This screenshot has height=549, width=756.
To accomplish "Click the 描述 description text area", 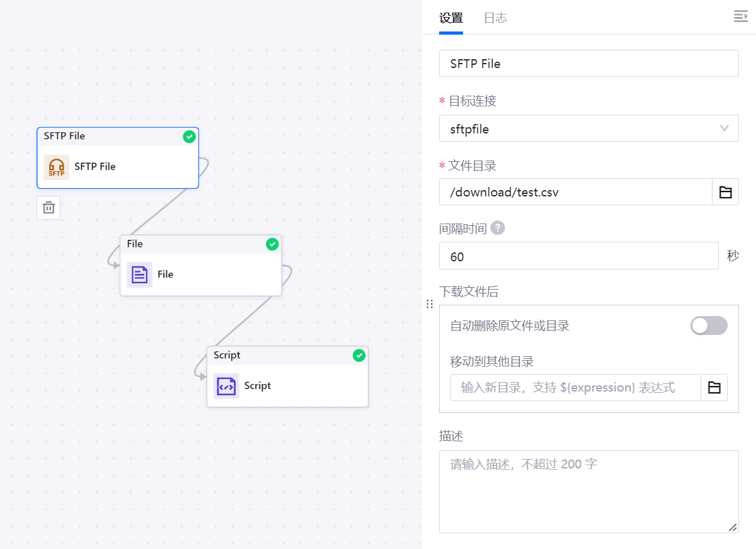I will pos(588,491).
